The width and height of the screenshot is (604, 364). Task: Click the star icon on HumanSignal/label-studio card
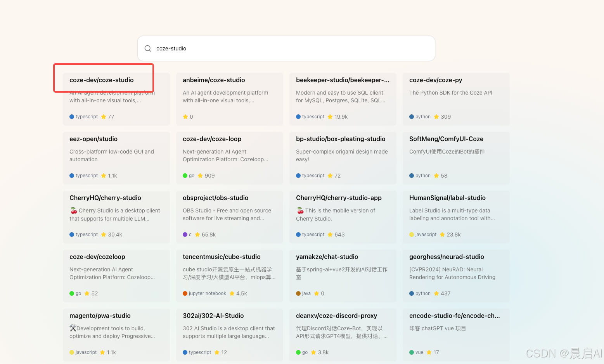441,235
